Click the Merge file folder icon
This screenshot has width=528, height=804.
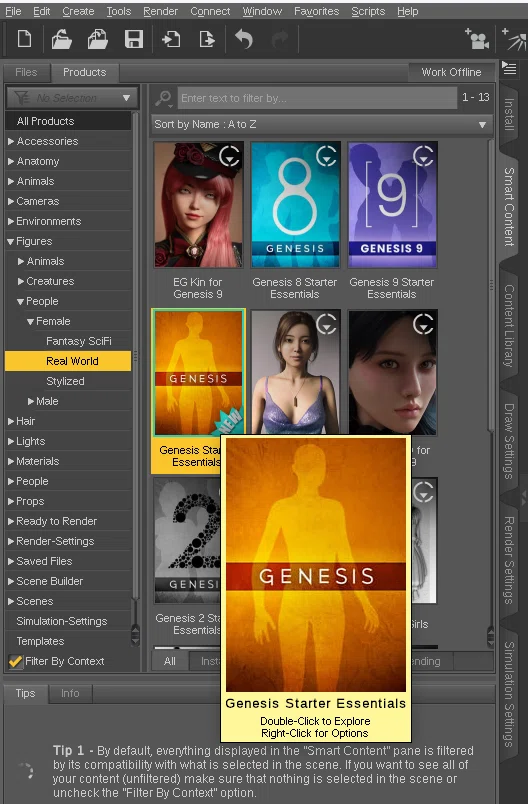(x=97, y=39)
